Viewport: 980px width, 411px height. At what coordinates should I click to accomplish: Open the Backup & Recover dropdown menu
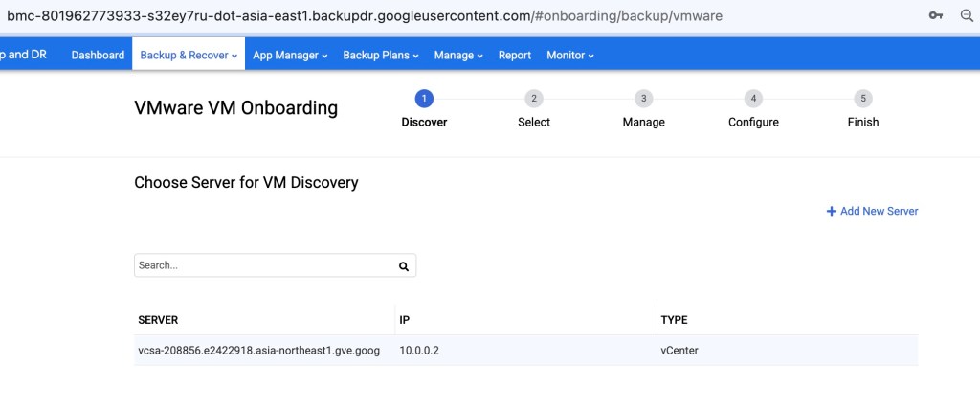coord(189,56)
